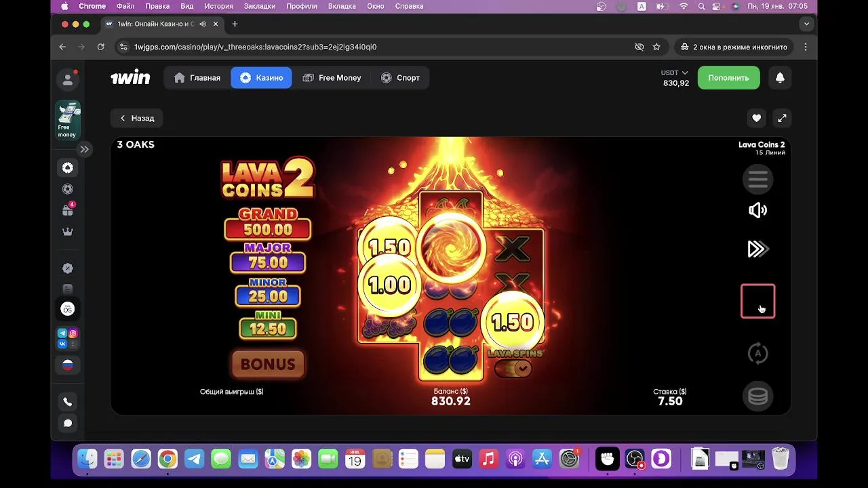Bookmark this page star icon
Viewport: 868px width, 488px height.
pyautogui.click(x=656, y=47)
